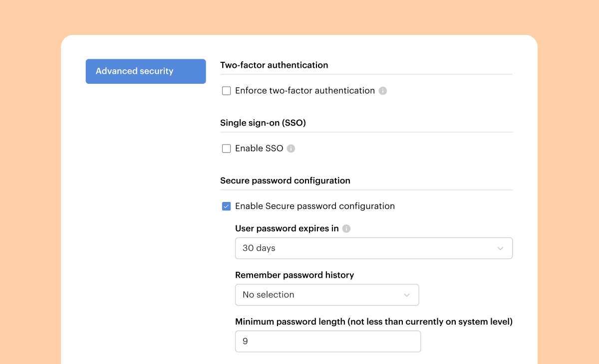Uncheck Enable Secure password configuration checkbox

[227, 206]
